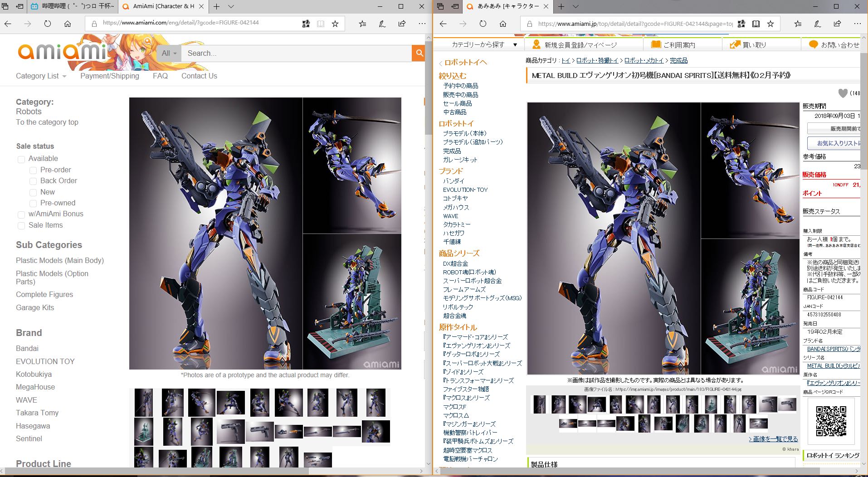Expand the Category List menu

click(41, 76)
